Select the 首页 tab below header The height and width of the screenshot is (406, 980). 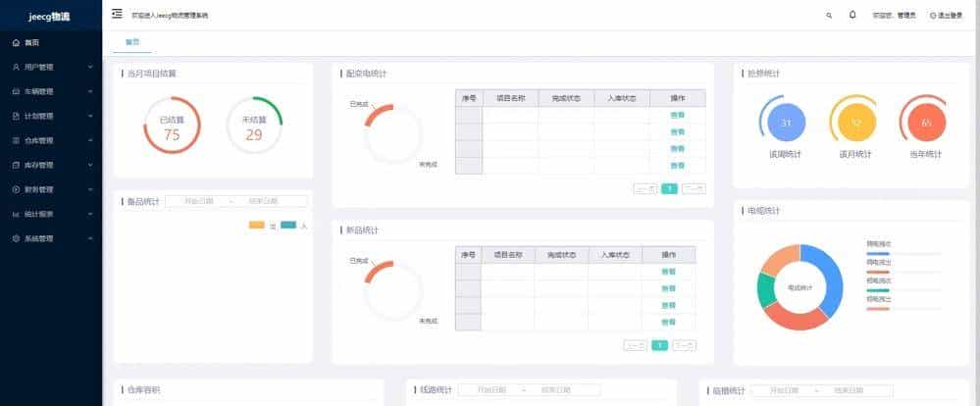pyautogui.click(x=131, y=42)
